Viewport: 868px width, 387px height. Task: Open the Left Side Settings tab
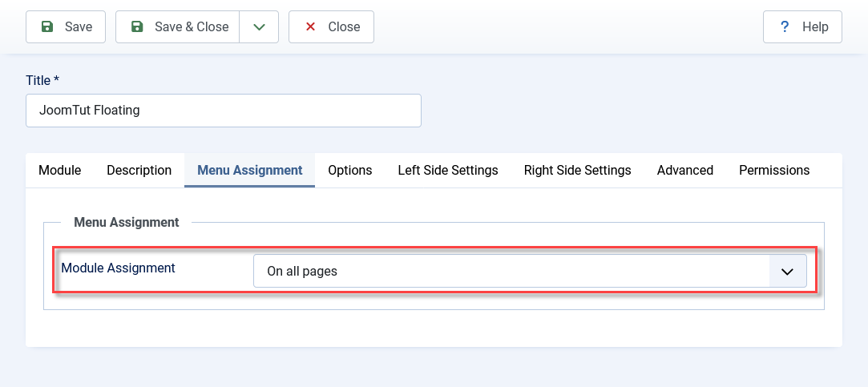[x=448, y=170]
